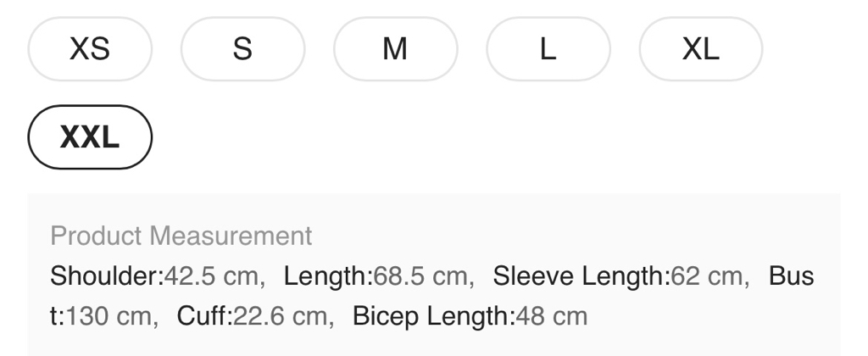Click the Cuff measurement label
Image resolution: width=868 pixels, height=356 pixels.
coord(203,317)
